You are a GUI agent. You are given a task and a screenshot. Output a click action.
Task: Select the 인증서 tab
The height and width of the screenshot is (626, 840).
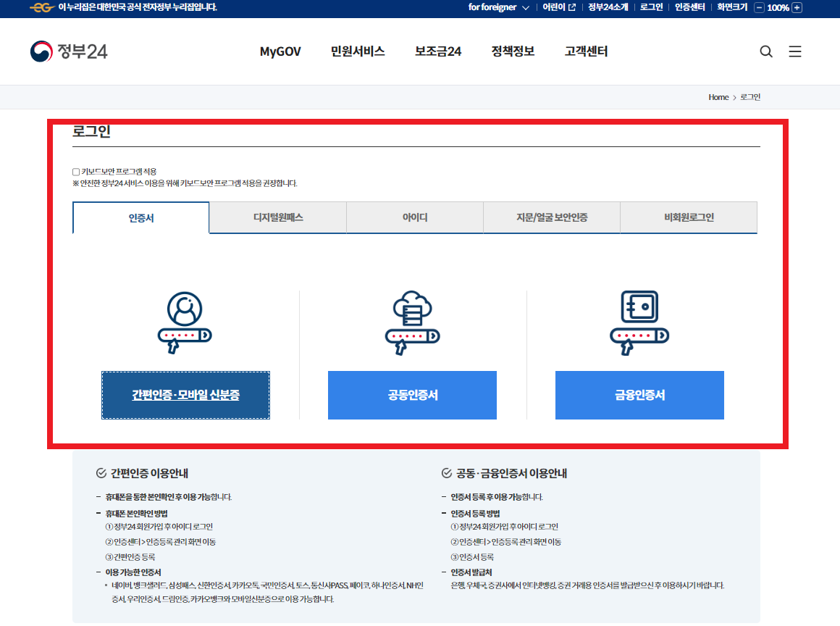[x=141, y=217]
